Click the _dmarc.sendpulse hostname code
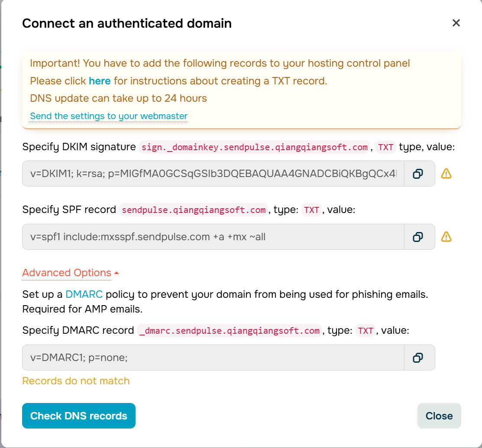The image size is (482, 448). click(230, 331)
